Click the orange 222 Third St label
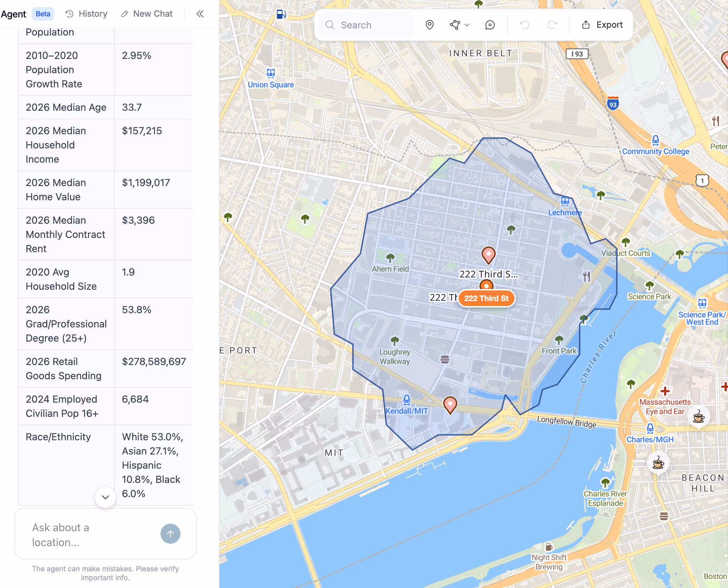 [x=486, y=298]
